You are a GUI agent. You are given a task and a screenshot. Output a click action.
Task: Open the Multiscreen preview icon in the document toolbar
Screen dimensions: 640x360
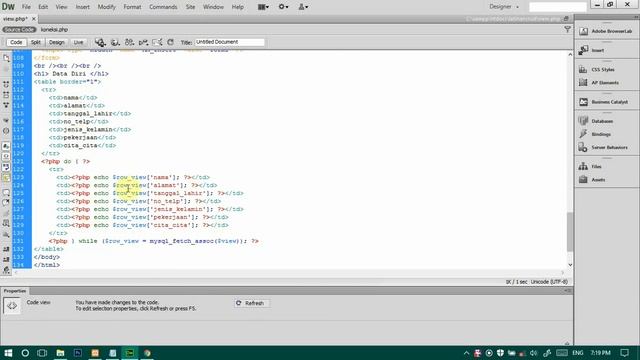(100, 42)
